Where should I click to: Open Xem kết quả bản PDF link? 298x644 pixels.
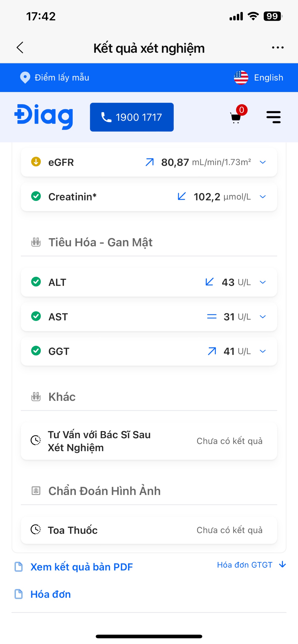coord(81,567)
